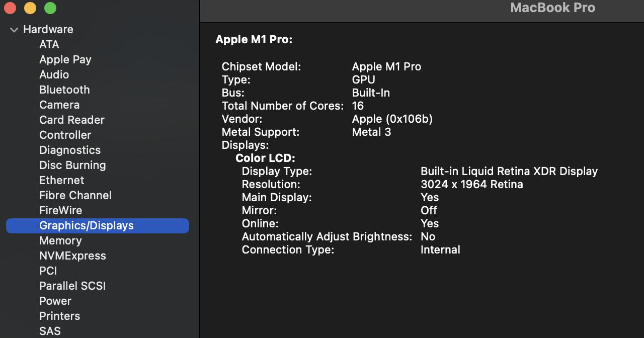Screen dimensions: 644x338
Task: Select Memory in the hardware list
Action: pos(60,241)
